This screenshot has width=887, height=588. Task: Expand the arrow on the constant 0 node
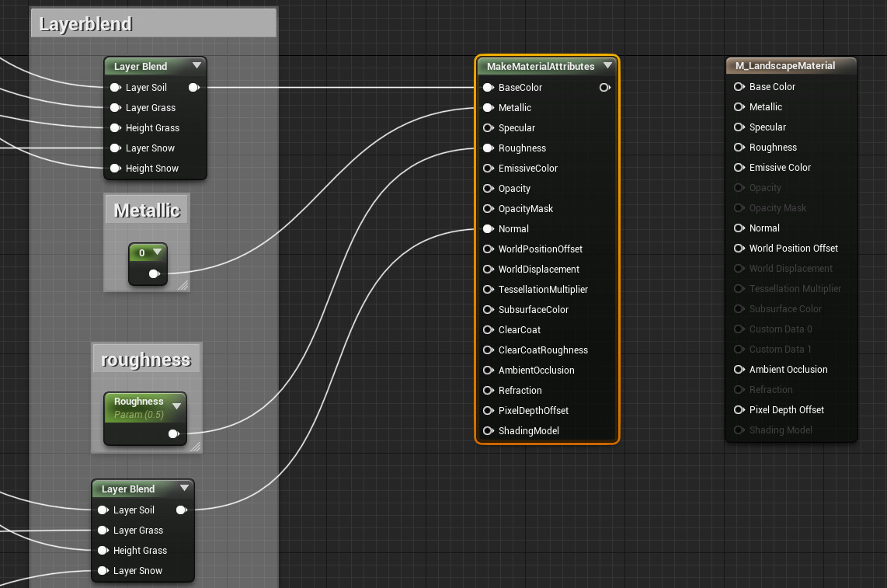point(158,252)
